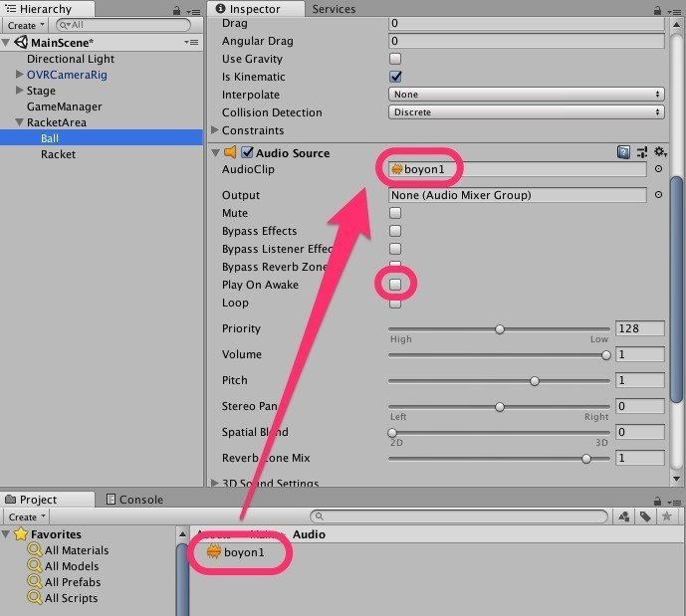Click the Pitch slider handle
The width and height of the screenshot is (686, 616).
(x=535, y=381)
